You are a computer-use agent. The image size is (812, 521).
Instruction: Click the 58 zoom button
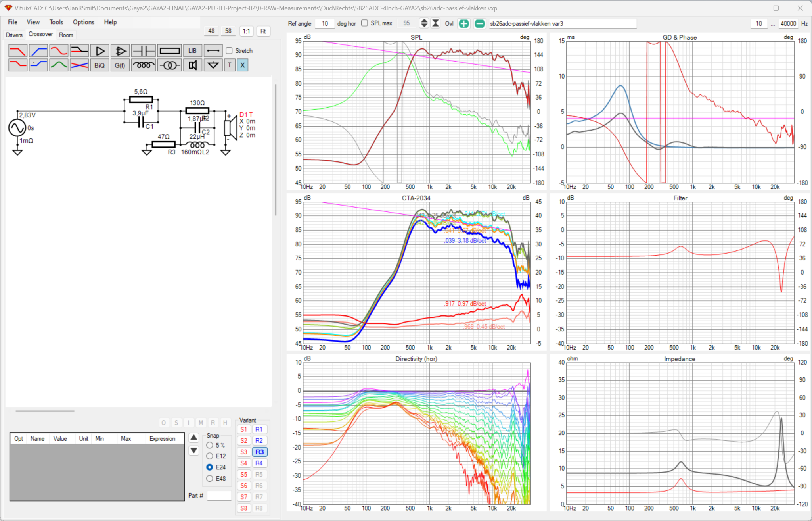[x=228, y=31]
